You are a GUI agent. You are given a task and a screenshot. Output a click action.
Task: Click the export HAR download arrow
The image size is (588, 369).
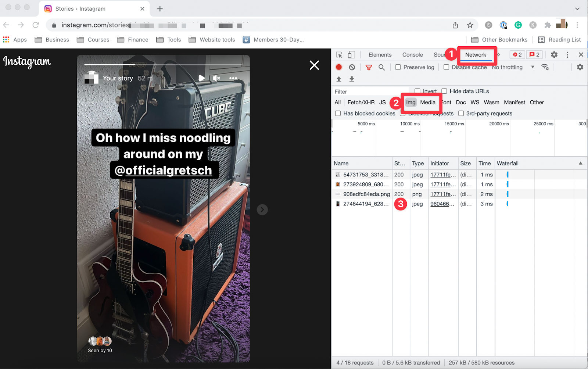352,79
